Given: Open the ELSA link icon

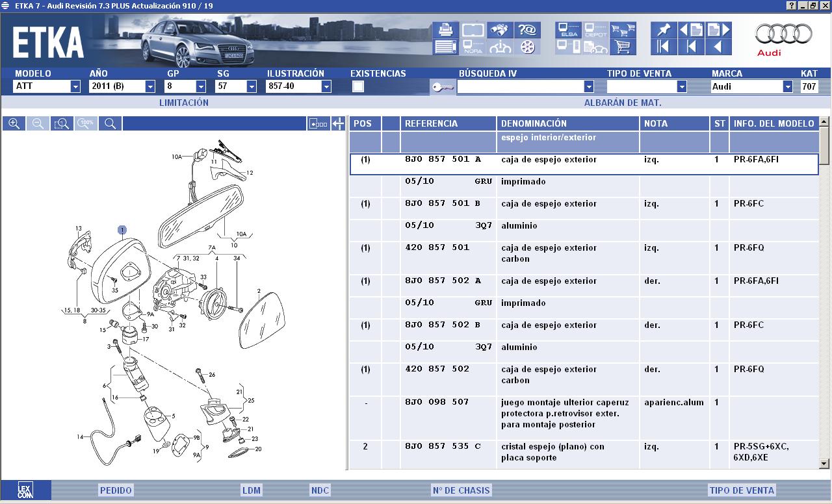Looking at the screenshot, I should [x=568, y=30].
